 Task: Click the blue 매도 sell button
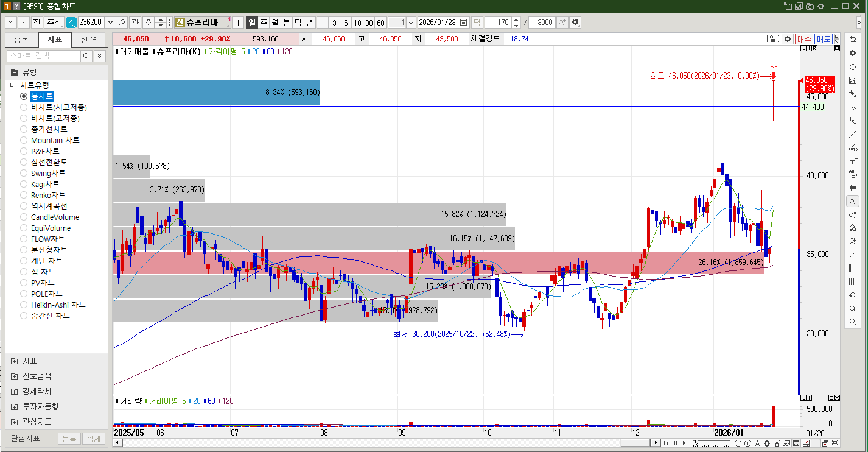coord(824,39)
